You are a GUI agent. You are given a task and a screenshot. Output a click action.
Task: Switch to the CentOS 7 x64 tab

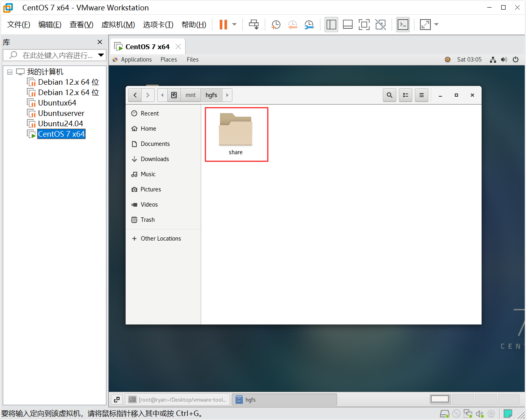pos(147,47)
